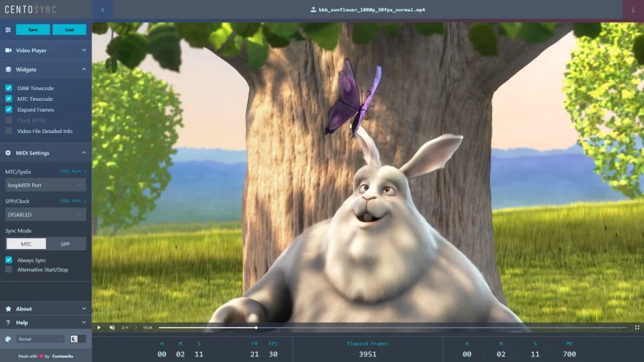Enable Video File Detailed Info
This screenshot has height=362, width=644.
pos(9,131)
